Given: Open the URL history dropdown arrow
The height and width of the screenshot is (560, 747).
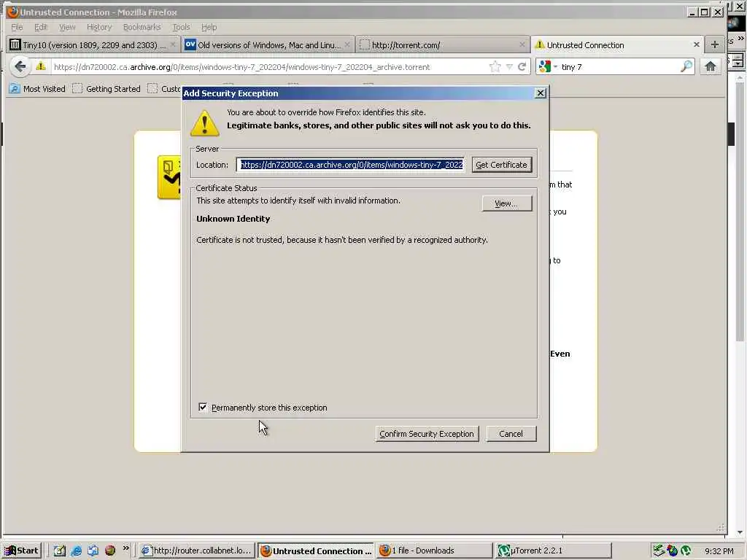Looking at the screenshot, I should [x=509, y=67].
